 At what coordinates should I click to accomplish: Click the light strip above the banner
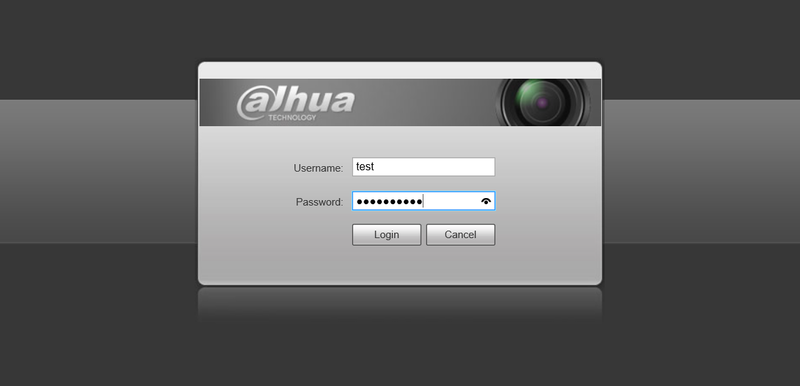[x=400, y=71]
